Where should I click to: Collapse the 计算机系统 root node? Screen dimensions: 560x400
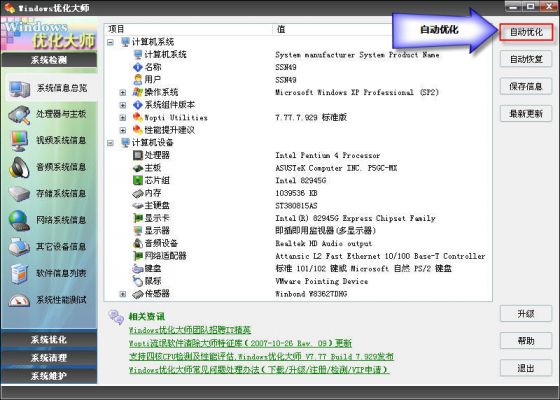click(110, 42)
